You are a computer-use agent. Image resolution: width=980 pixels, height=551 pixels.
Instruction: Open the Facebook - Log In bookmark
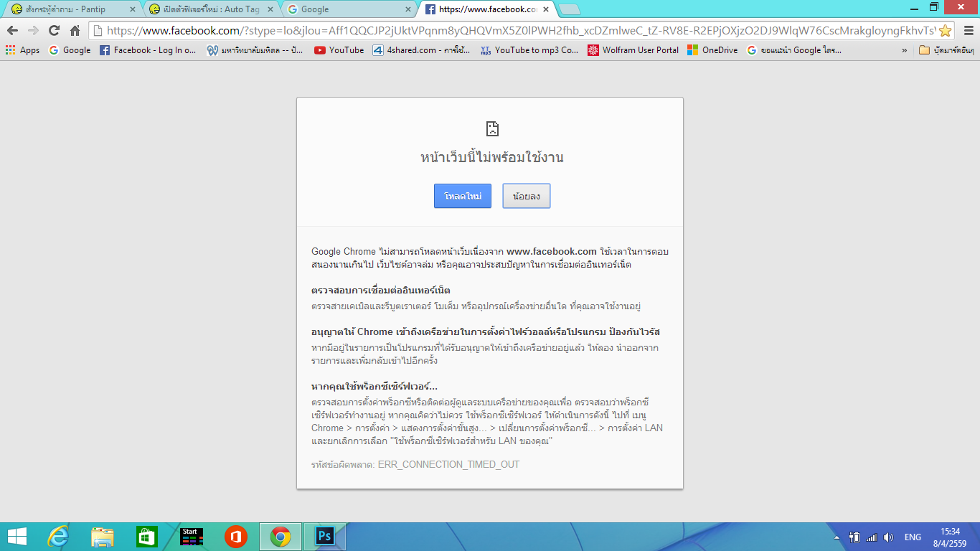(x=148, y=50)
